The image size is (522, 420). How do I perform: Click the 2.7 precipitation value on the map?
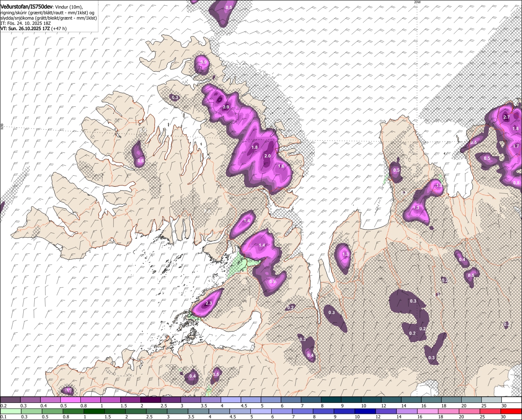[x=507, y=117]
